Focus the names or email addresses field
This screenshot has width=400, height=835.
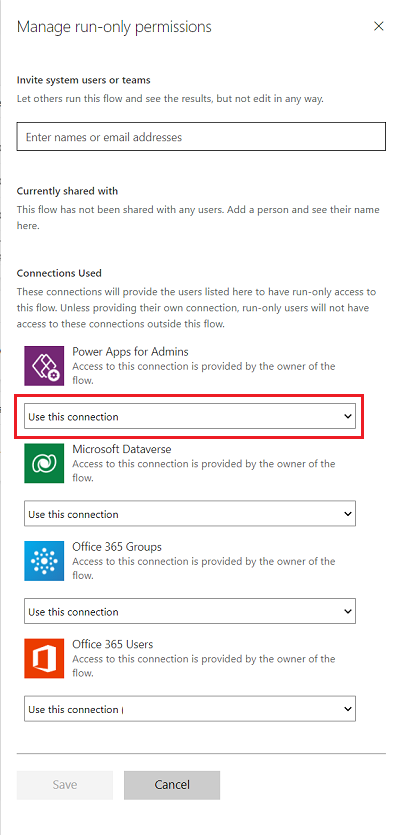coord(201,137)
